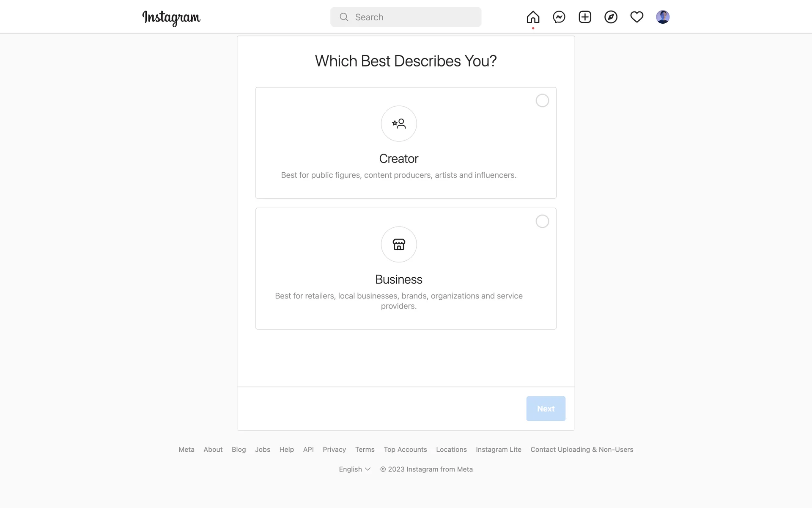The width and height of the screenshot is (812, 508).
Task: Go to the Home feed icon
Action: coord(533,17)
